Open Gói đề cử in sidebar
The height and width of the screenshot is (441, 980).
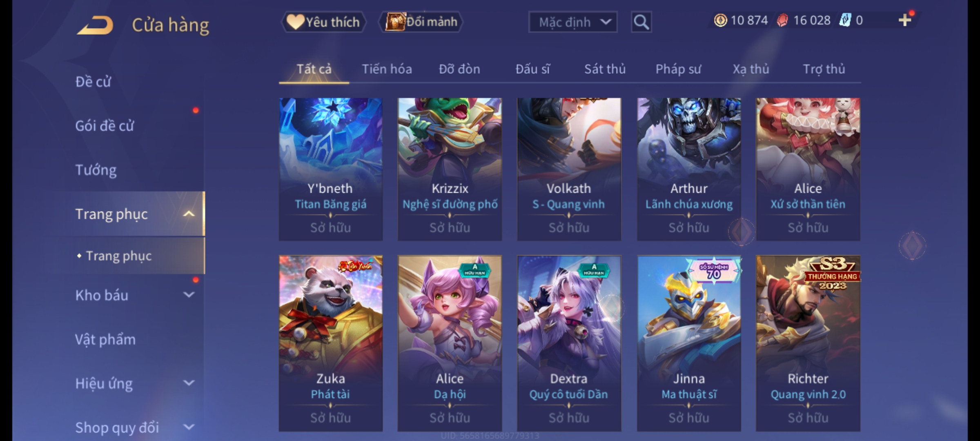point(105,126)
